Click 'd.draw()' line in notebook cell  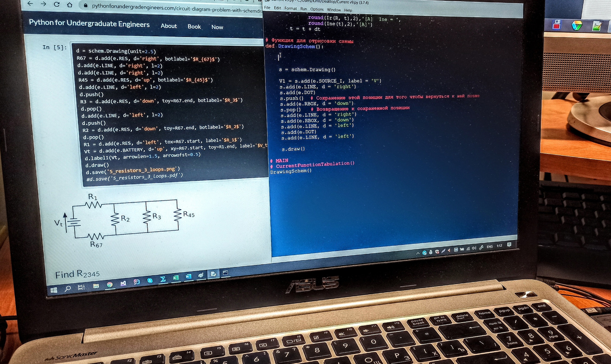(x=97, y=165)
